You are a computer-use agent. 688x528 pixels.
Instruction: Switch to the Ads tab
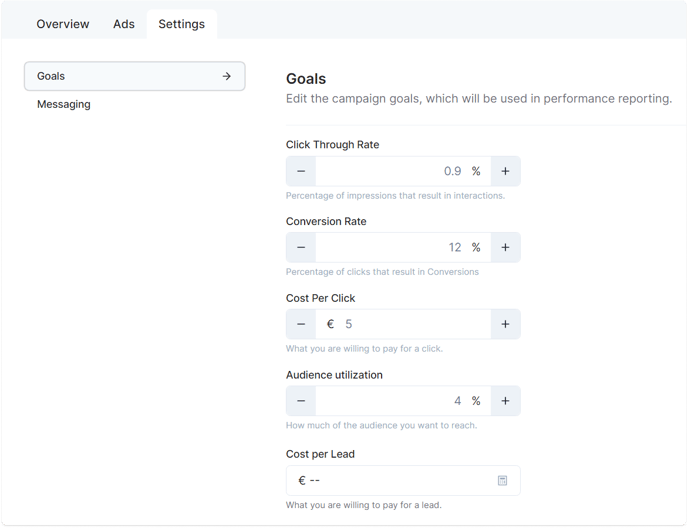point(124,24)
